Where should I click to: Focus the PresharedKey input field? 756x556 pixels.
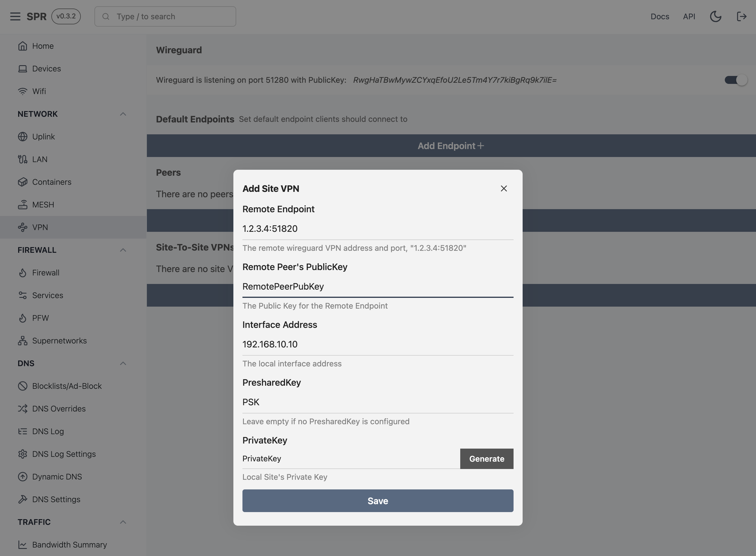(378, 402)
